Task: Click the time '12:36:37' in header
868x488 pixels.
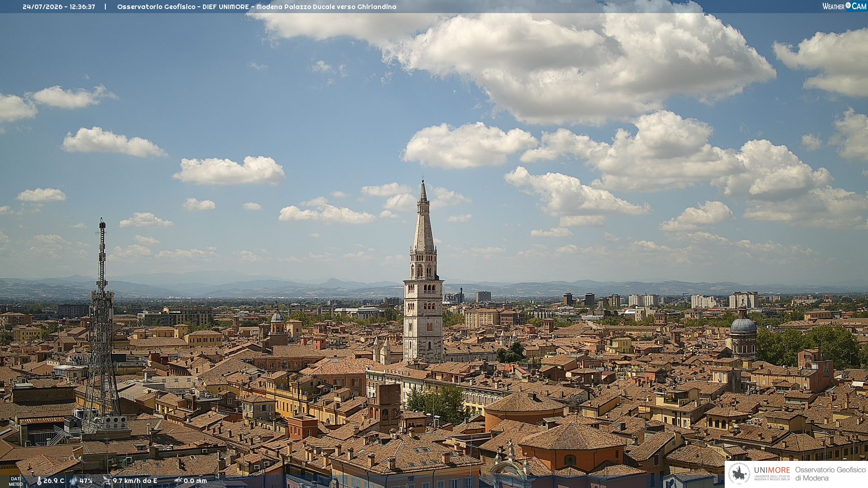Action: tap(82, 7)
